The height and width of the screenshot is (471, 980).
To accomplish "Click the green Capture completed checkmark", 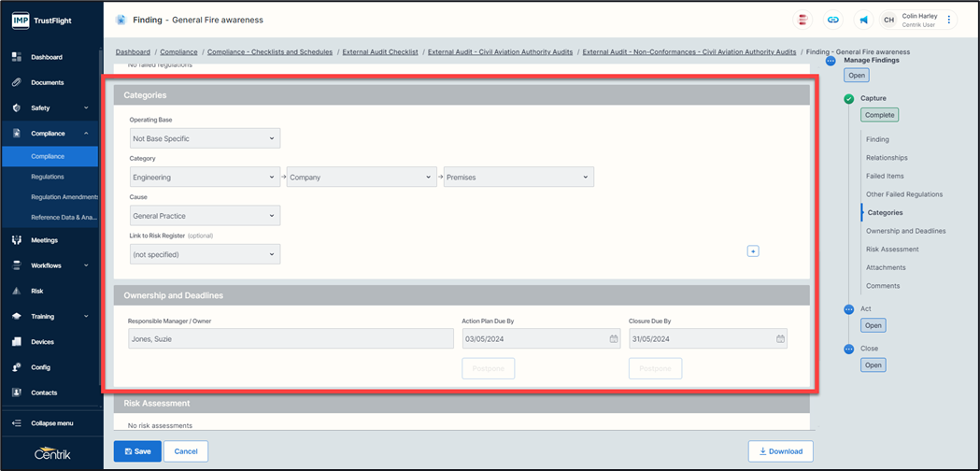I will (848, 98).
